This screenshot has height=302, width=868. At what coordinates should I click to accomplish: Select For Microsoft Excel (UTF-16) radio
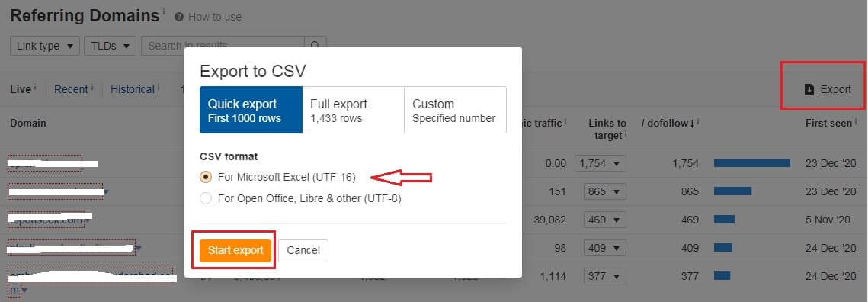click(x=205, y=178)
